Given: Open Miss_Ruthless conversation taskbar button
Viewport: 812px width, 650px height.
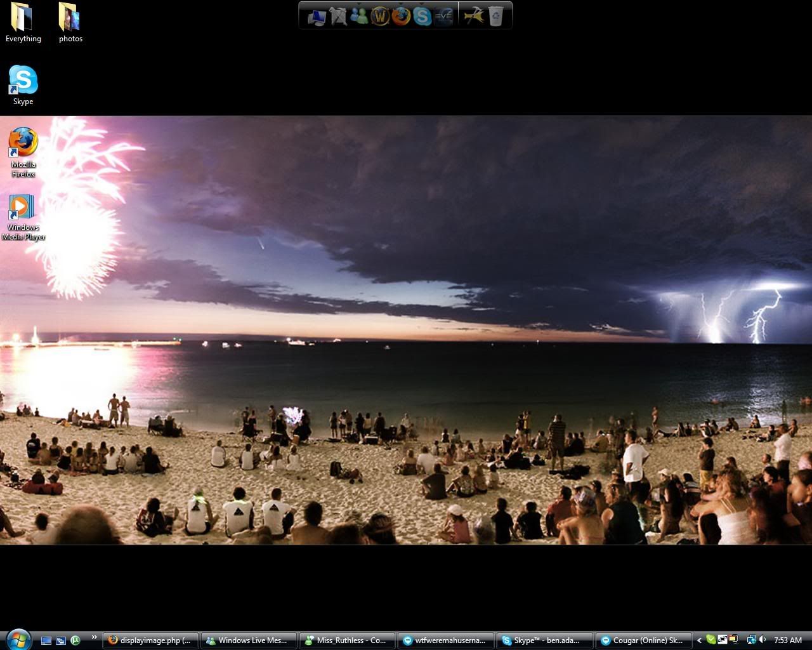Looking at the screenshot, I should tap(348, 640).
